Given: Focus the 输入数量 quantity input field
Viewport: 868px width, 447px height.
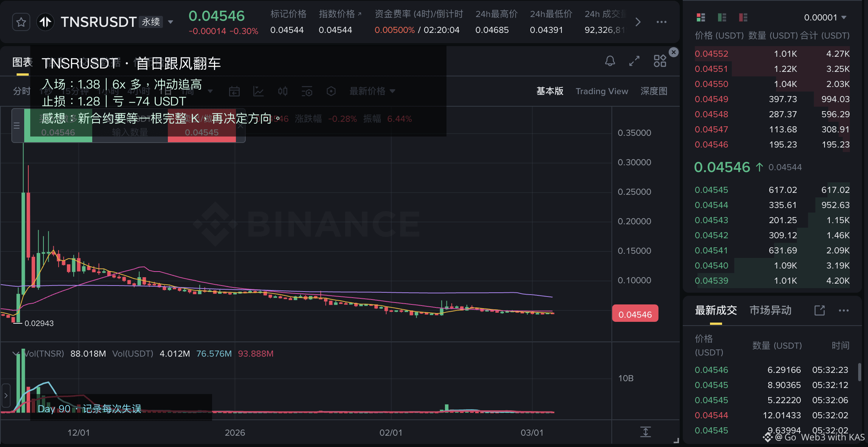Looking at the screenshot, I should click(x=130, y=132).
